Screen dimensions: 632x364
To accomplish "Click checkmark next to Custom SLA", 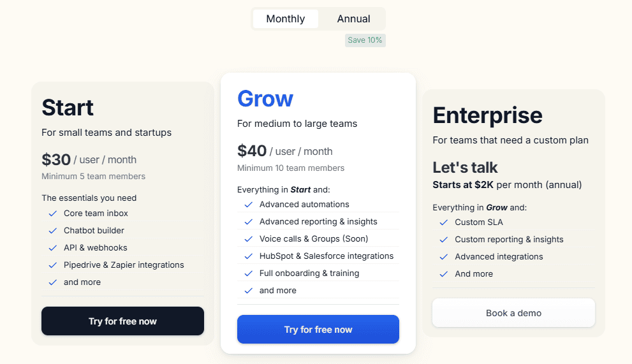I will point(443,222).
